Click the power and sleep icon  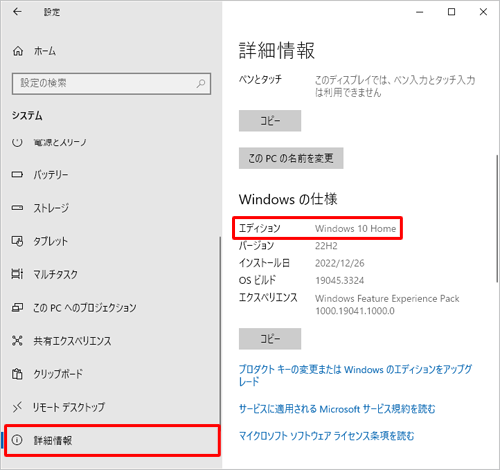point(17,142)
